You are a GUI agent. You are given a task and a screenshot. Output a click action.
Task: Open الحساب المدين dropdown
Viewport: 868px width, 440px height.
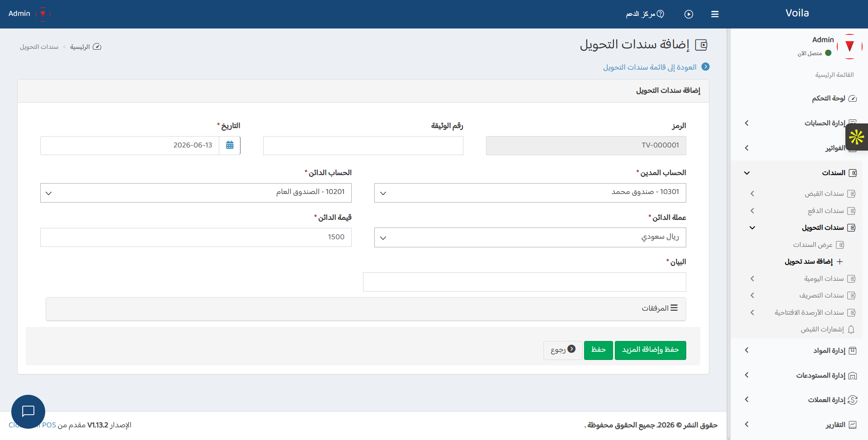[x=530, y=193]
